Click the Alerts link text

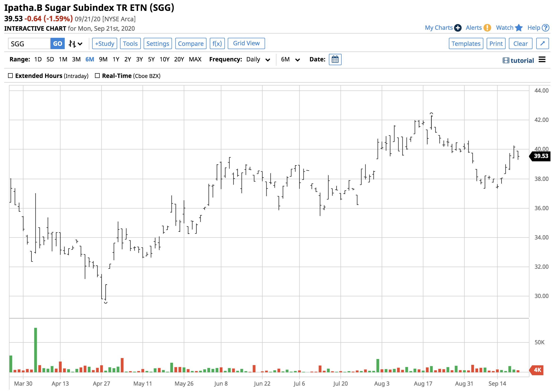[x=473, y=28]
